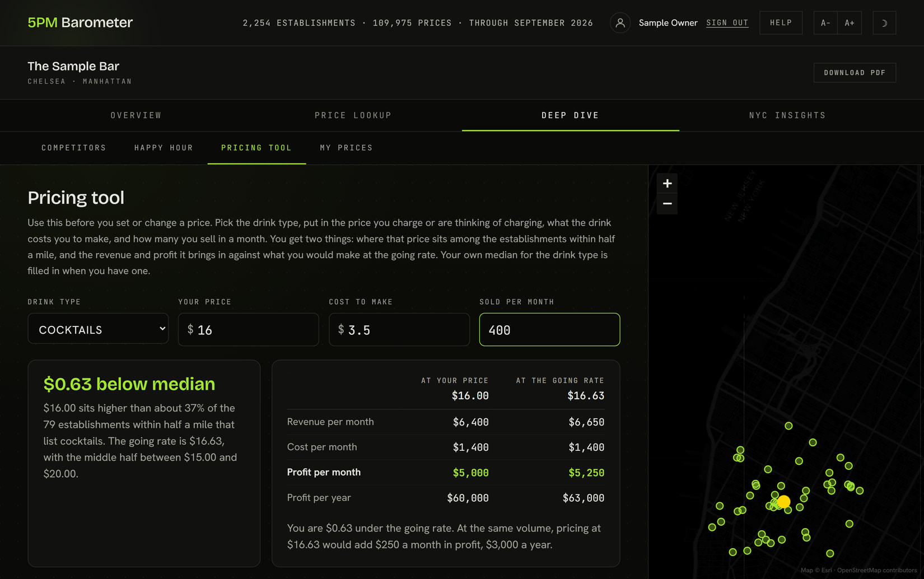This screenshot has width=924, height=579.
Task: Select the Pricing Tool sub-tab
Action: pos(256,148)
